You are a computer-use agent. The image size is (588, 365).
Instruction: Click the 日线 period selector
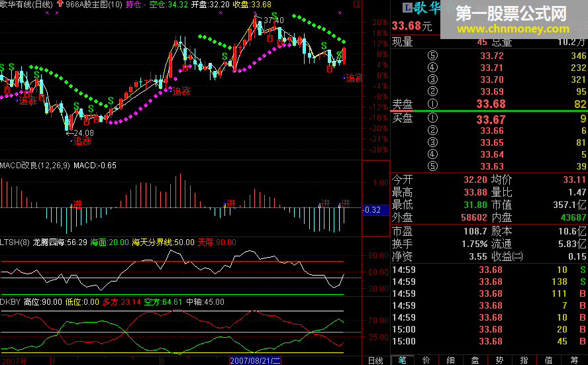(375, 360)
